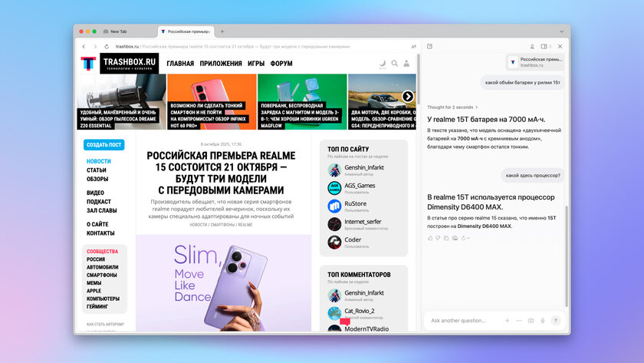Open the КОМПЬЮТЕРЫ community link

click(103, 299)
